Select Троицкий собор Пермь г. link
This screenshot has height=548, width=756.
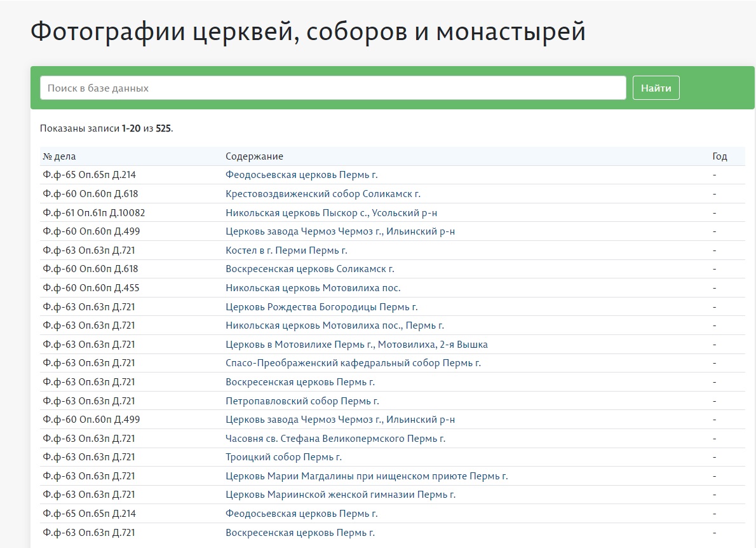[x=283, y=457]
